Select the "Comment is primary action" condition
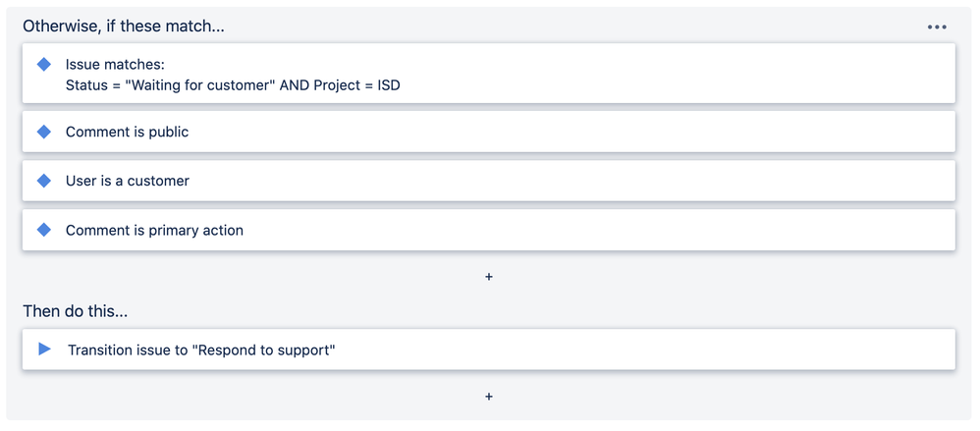Screen dimensions: 980x431 pos(154,231)
